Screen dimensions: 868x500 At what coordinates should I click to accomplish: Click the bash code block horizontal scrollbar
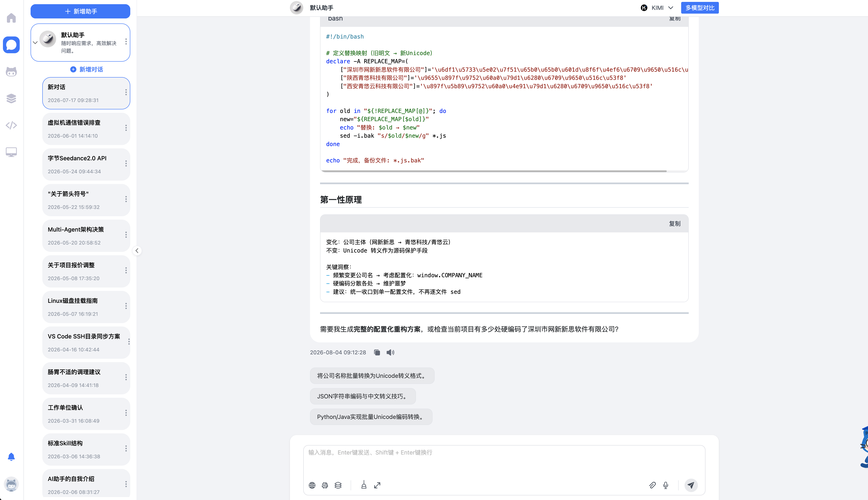pyautogui.click(x=493, y=171)
